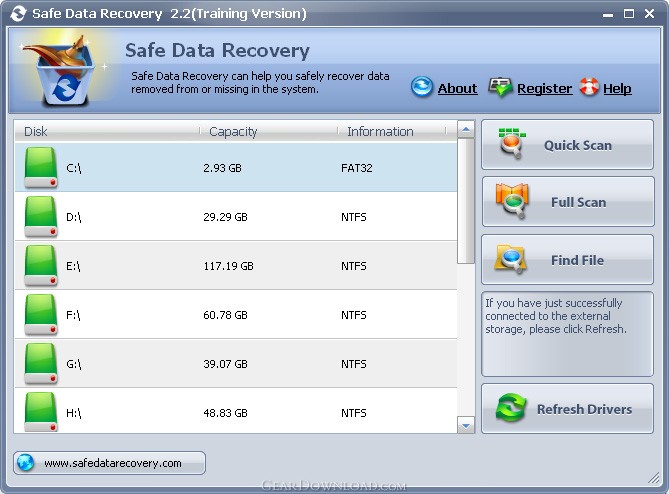Select the G:\ drive icon
The height and width of the screenshot is (494, 669).
[41, 364]
